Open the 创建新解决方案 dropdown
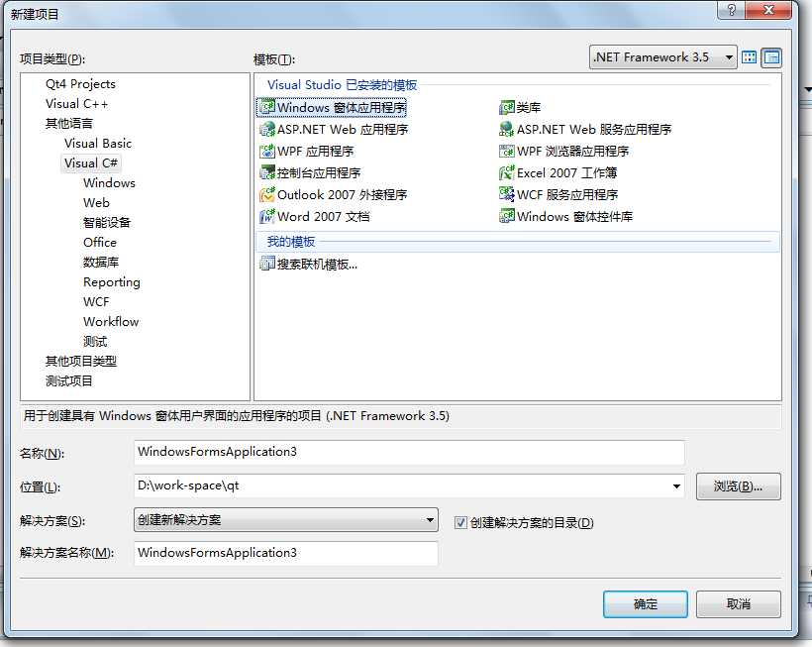 click(x=286, y=519)
